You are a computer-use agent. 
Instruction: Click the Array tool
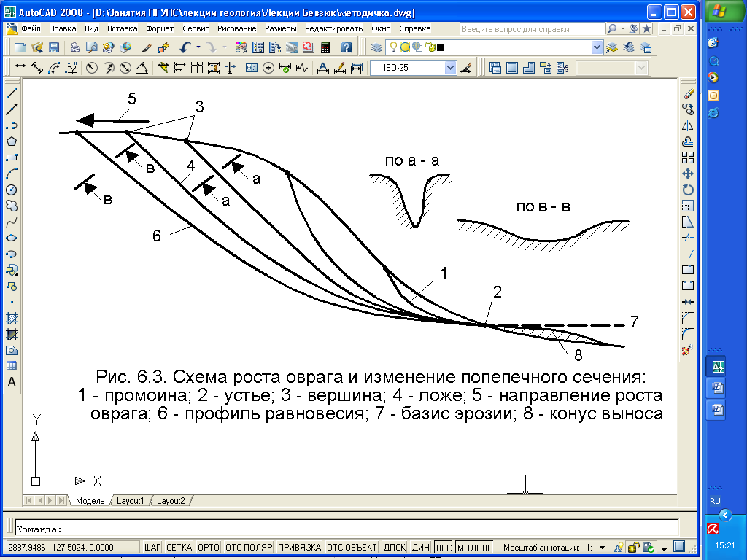tap(687, 157)
